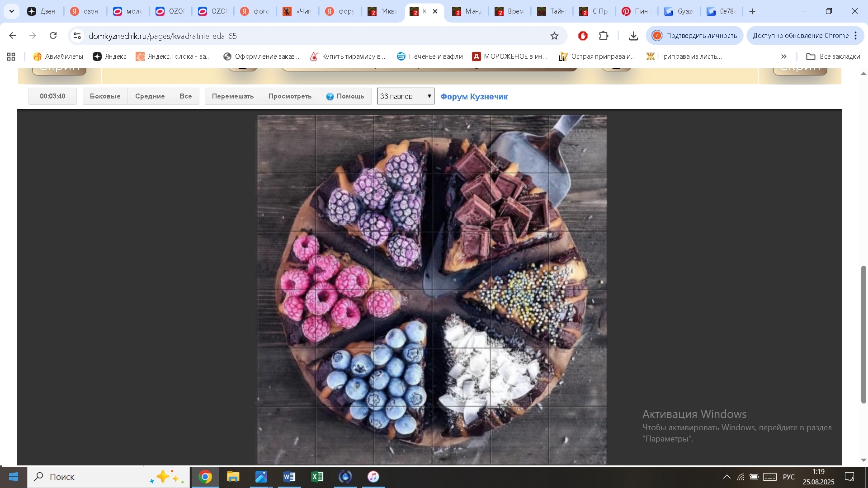Open the Chrome extensions puzzle icon
Viewport: 868px width, 488px height.
coord(604,36)
